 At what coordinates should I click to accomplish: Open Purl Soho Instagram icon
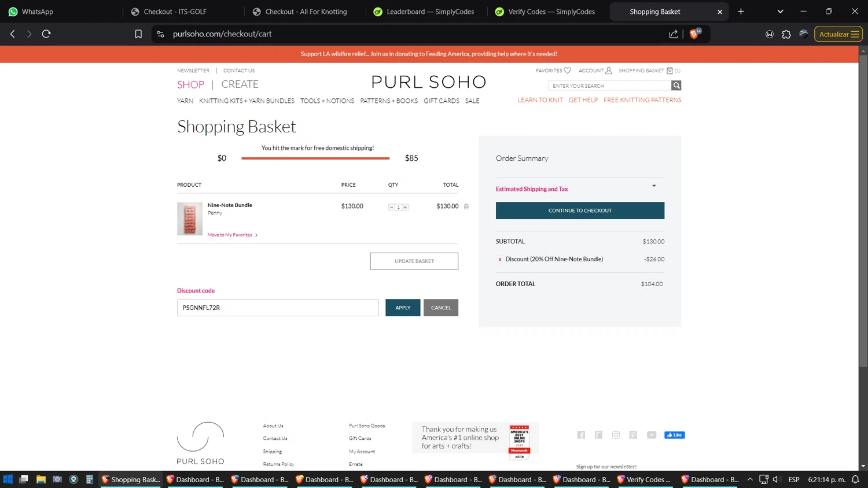616,435
